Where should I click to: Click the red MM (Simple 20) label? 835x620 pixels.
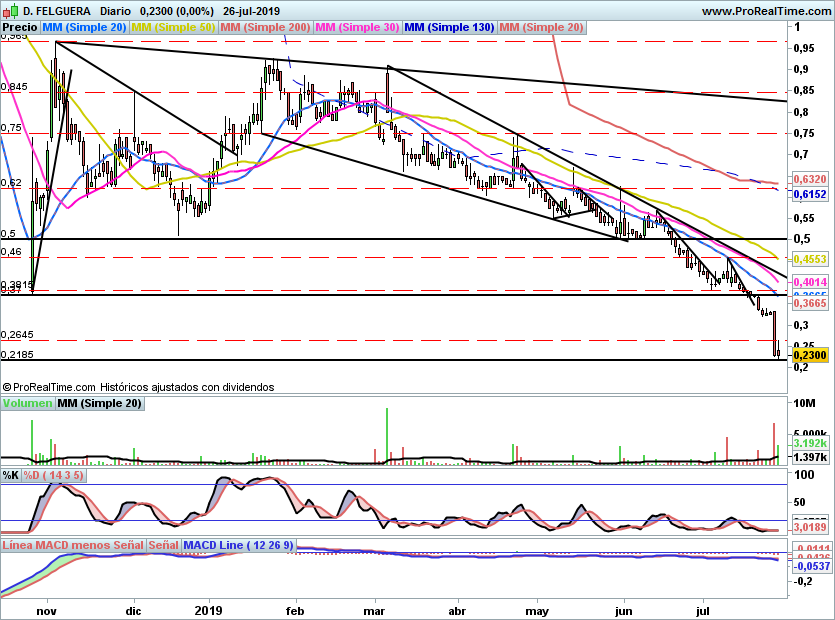pos(542,27)
